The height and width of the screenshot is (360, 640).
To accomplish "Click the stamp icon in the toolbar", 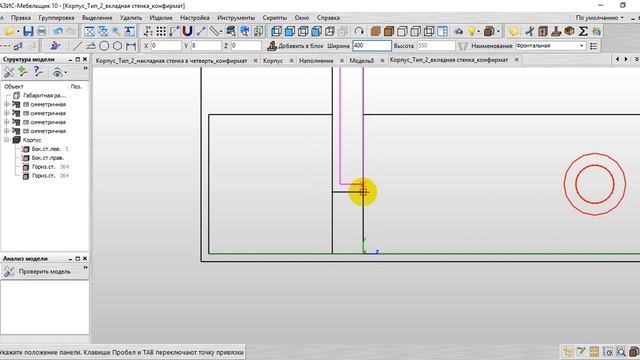I will [x=556, y=31].
